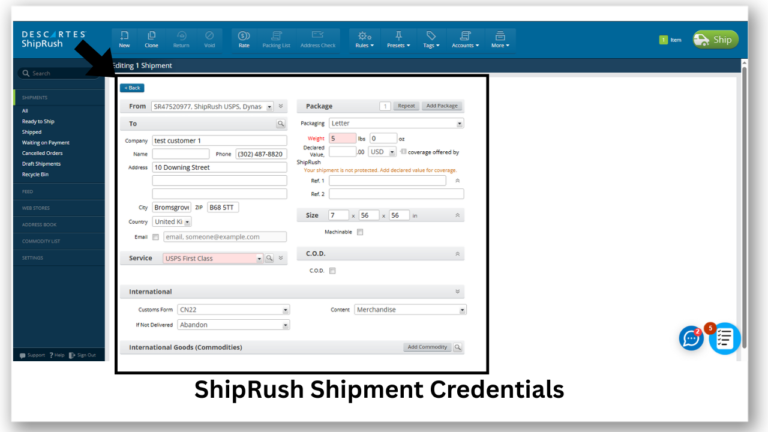Click the Add Package button
Viewport: 768px width, 432px height.
[441, 106]
